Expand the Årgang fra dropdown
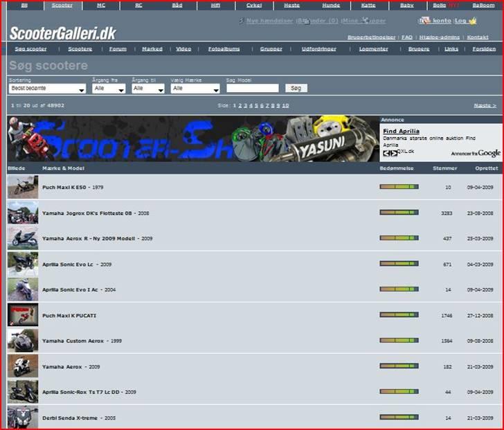Viewport: 504px width, 430px height. click(x=109, y=89)
